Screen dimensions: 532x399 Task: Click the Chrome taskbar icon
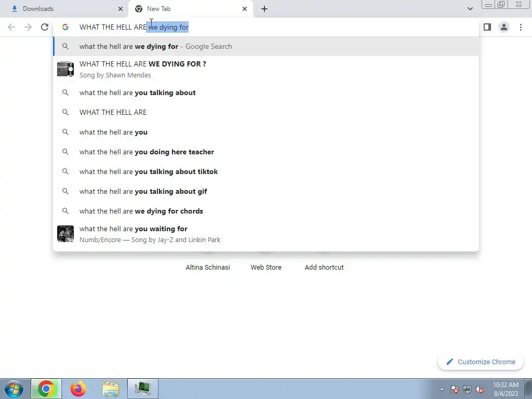tap(46, 389)
